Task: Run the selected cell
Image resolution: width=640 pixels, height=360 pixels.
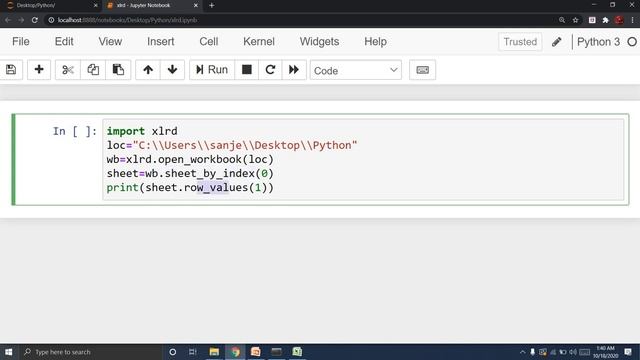Action: (212, 70)
